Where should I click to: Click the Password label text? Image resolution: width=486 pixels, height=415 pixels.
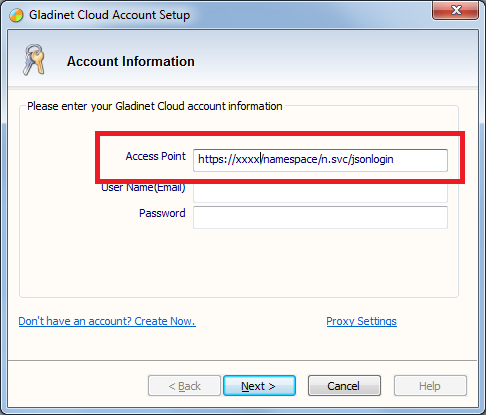[162, 213]
